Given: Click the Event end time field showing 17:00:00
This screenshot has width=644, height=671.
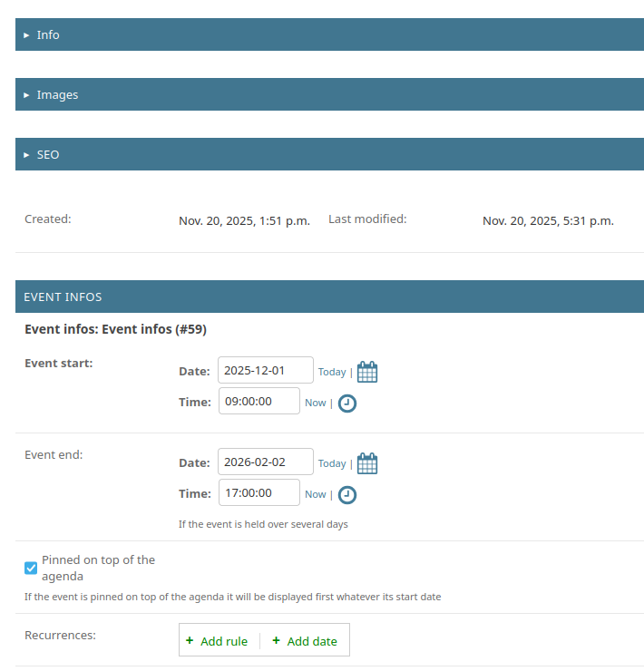Looking at the screenshot, I should (x=259, y=492).
